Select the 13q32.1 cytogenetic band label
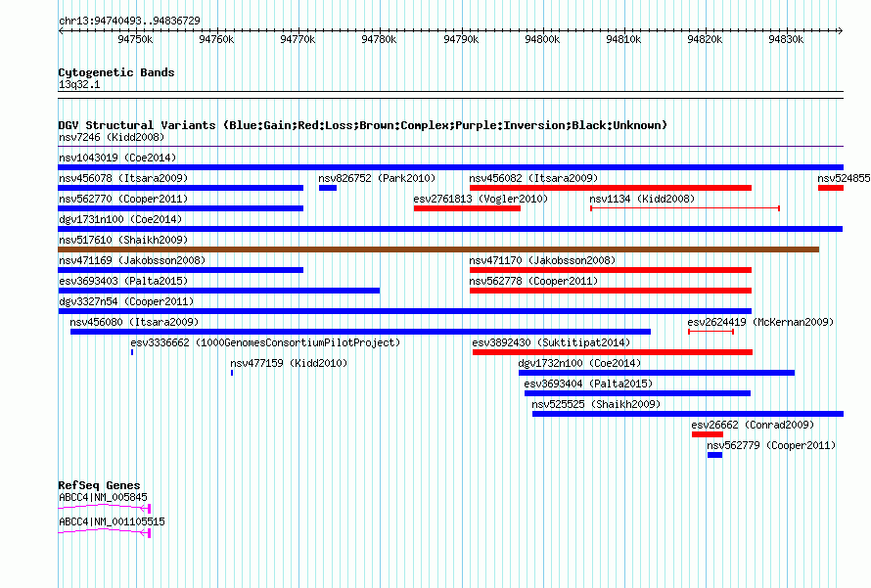 79,84
